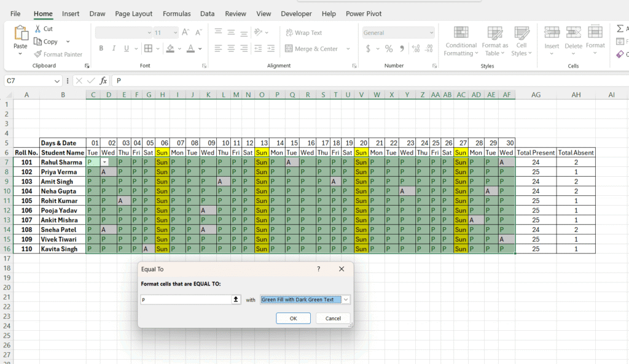Open the format style dropdown in dialog
This screenshot has height=364, width=629.
point(346,300)
